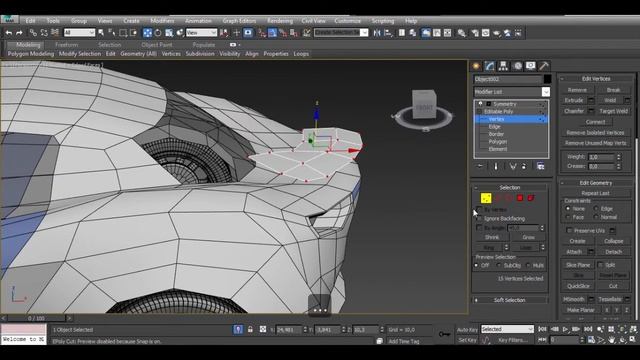The width and height of the screenshot is (640, 360).
Task: Switch to the Modify command panel
Action: (490, 66)
